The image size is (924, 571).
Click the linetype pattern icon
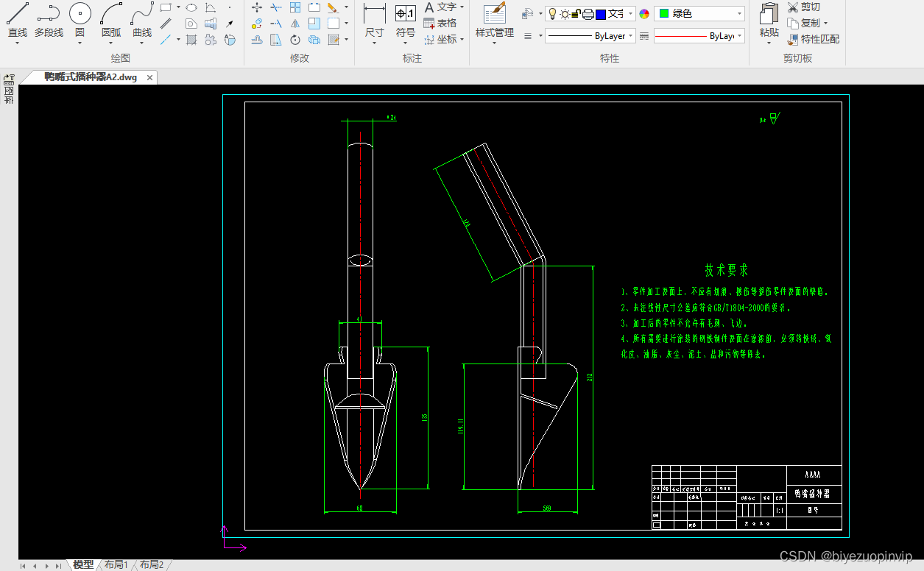click(x=644, y=35)
